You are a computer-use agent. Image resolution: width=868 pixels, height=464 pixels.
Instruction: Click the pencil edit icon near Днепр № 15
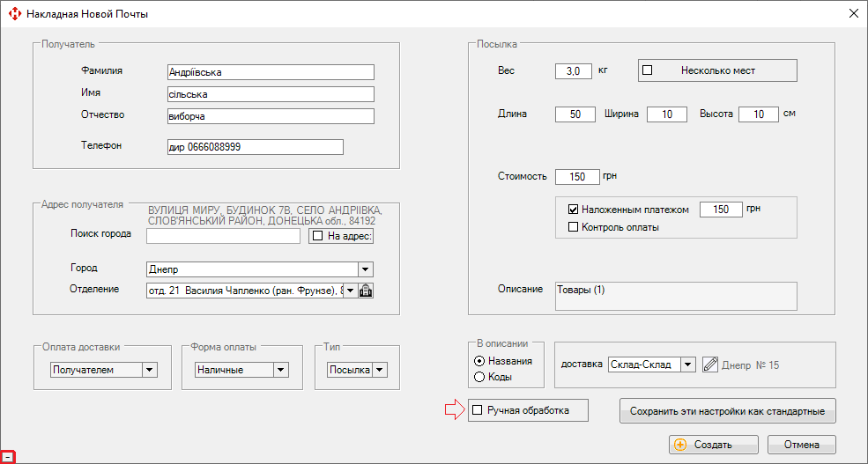[711, 365]
